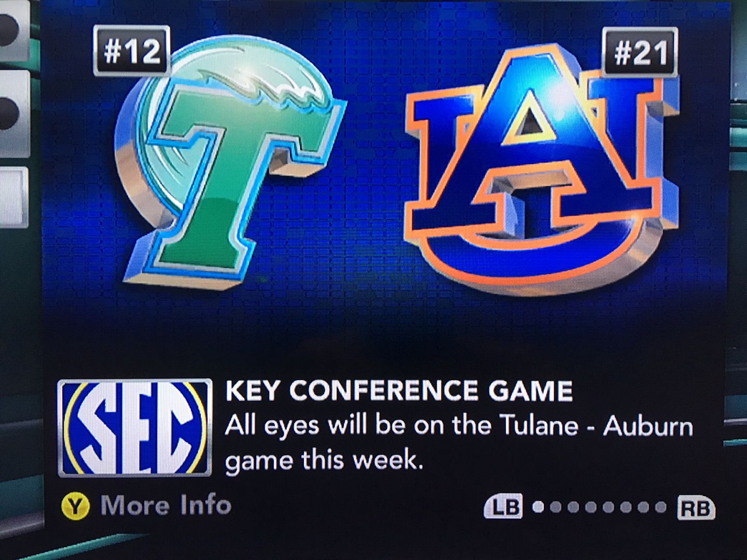Hit the LB bumper icon

tap(503, 507)
